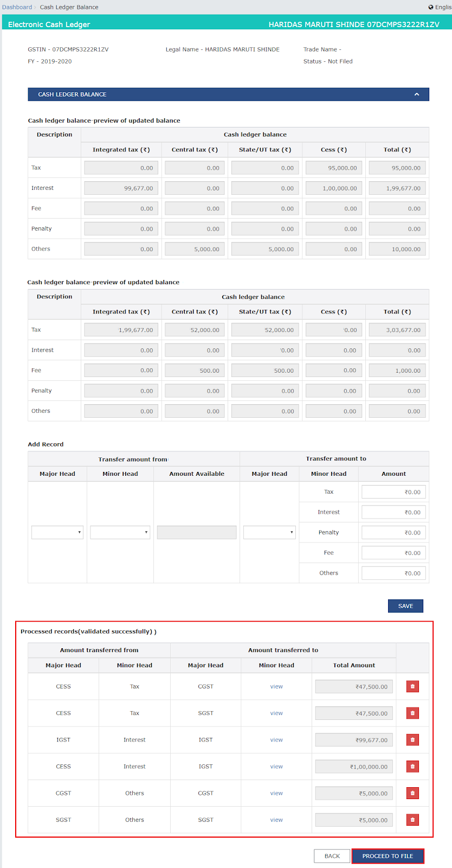Image resolution: width=452 pixels, height=868 pixels.
Task: Go to the Dashboard breadcrumb link
Action: coord(17,7)
